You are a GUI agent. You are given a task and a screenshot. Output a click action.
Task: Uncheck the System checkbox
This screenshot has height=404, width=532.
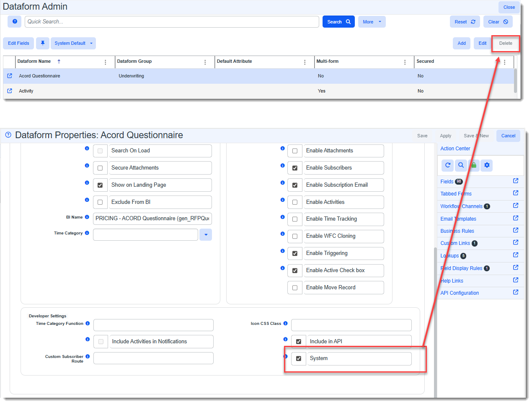[x=299, y=358]
